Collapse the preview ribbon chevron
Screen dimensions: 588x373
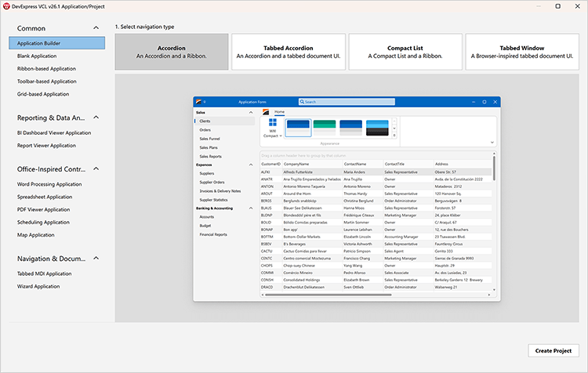(492, 143)
